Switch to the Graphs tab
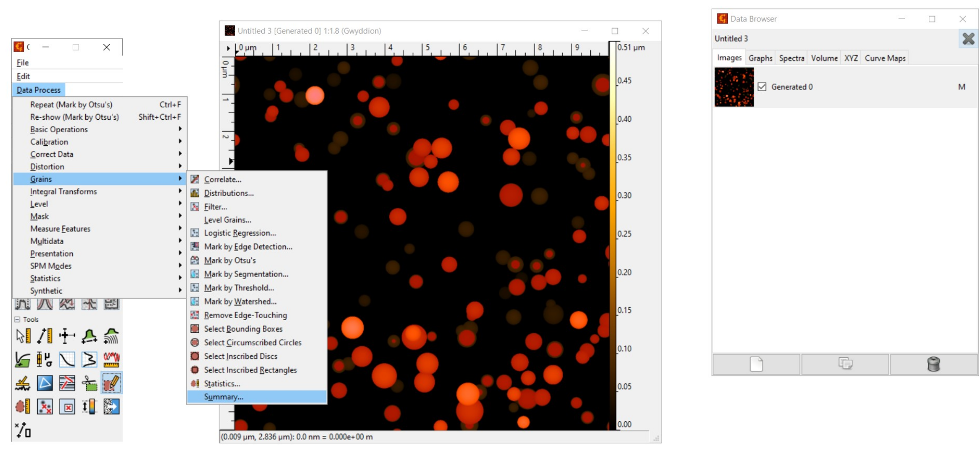 [760, 58]
